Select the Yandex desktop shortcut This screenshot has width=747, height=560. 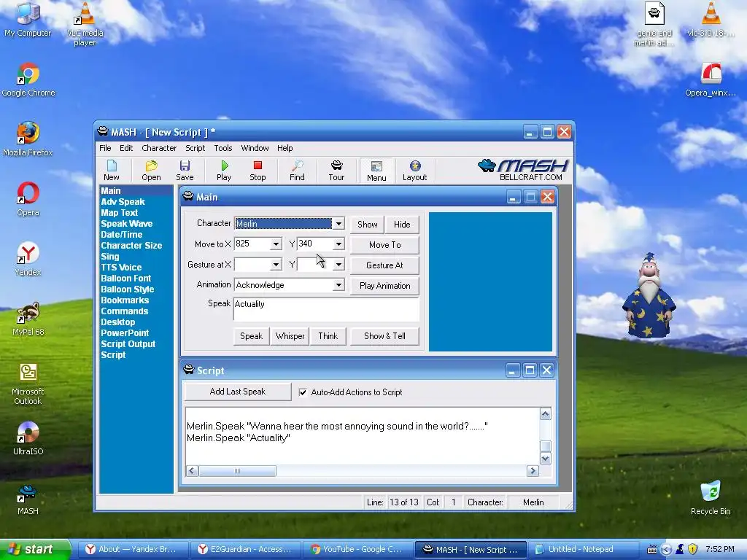click(28, 260)
